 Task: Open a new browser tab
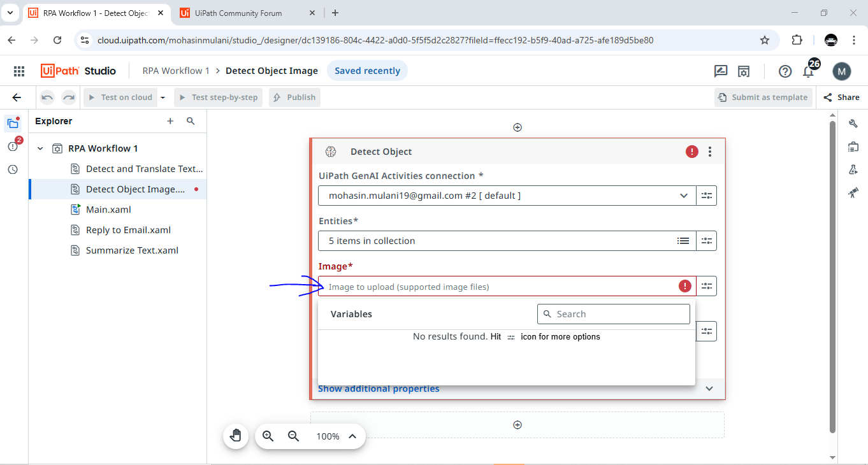(335, 13)
